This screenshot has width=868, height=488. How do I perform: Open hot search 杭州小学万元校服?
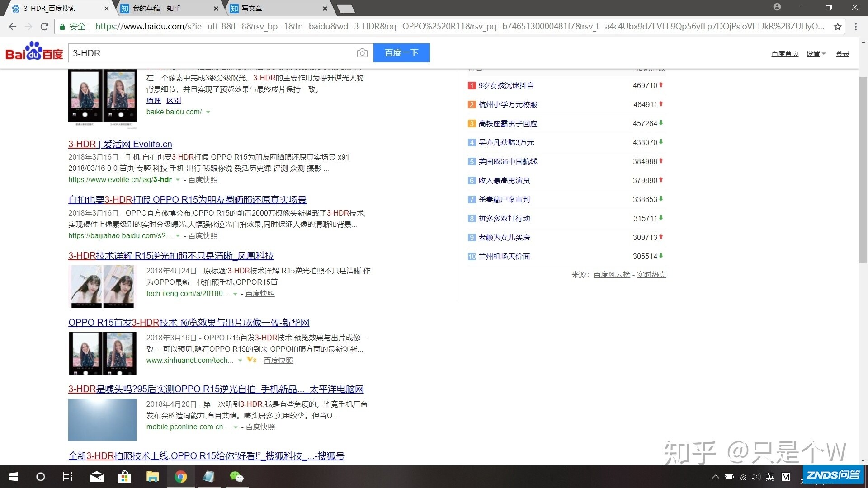click(x=508, y=105)
